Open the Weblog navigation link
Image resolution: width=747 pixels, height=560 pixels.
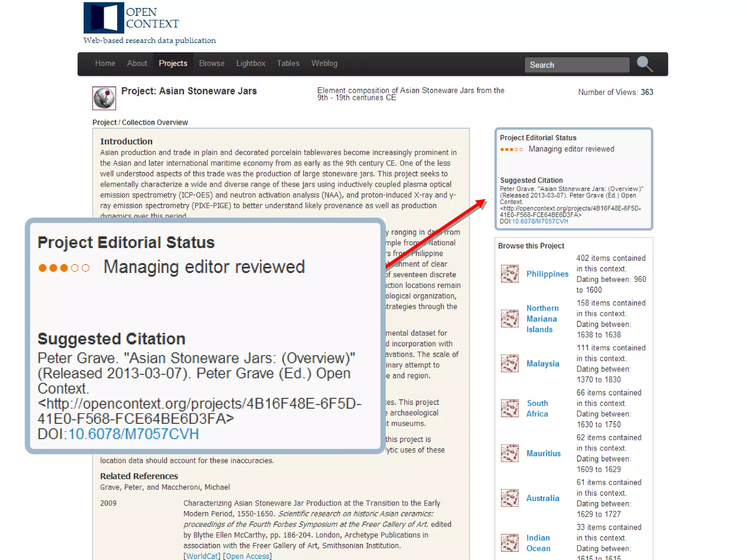point(324,63)
